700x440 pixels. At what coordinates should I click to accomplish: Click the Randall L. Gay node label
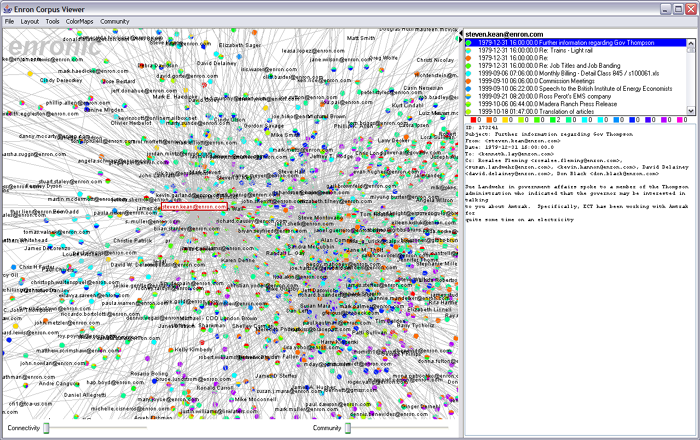pos(285,253)
